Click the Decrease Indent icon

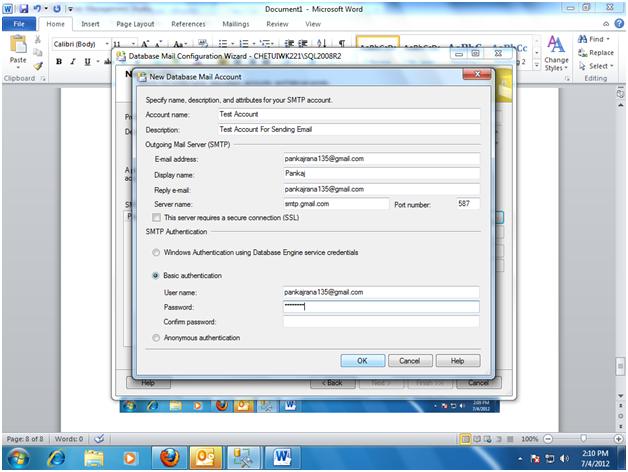[x=289, y=43]
